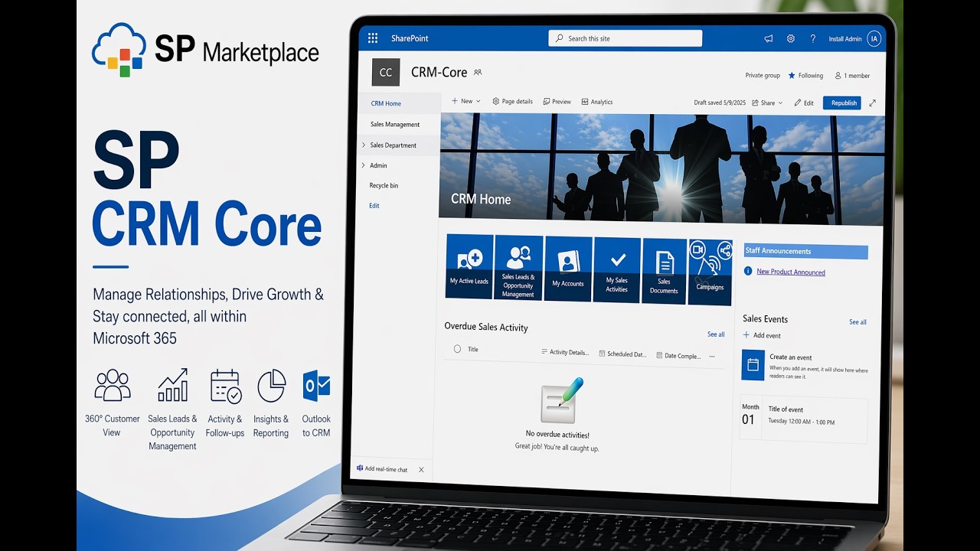Click the Outlook to CRM icon

click(316, 385)
